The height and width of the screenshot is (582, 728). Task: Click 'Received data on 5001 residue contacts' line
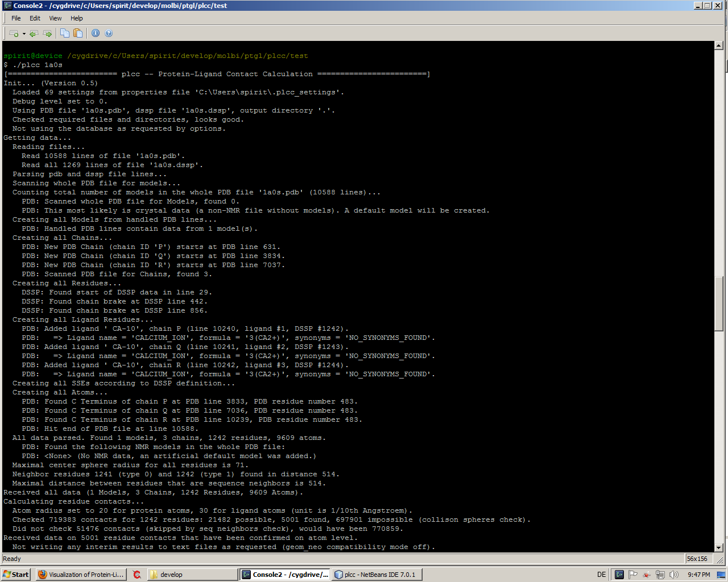click(181, 538)
